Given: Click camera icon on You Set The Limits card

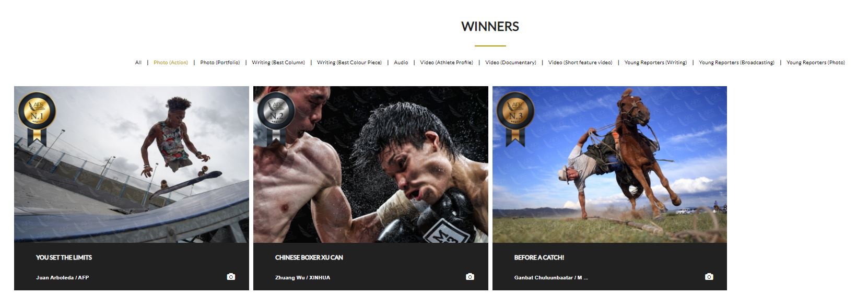Looking at the screenshot, I should pyautogui.click(x=231, y=277).
